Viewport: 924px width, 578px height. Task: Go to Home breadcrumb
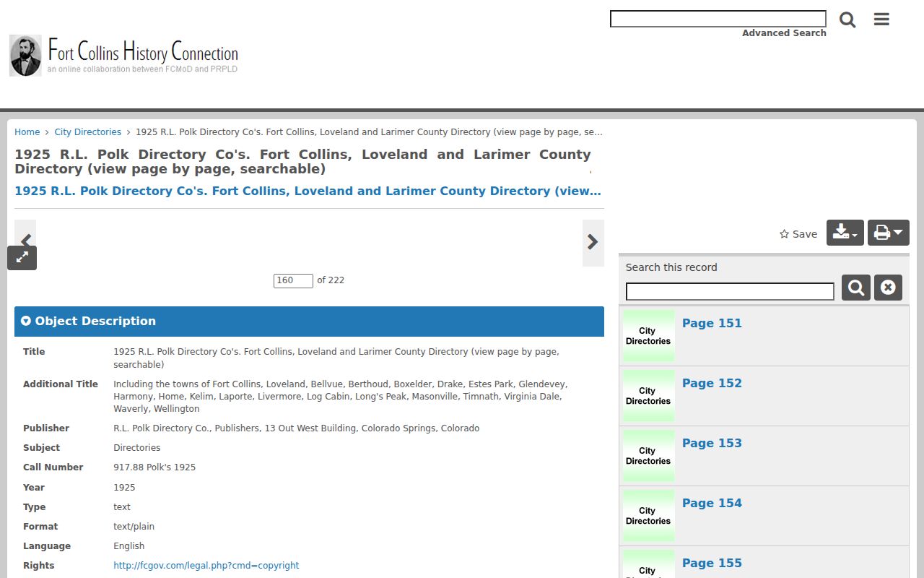point(27,132)
